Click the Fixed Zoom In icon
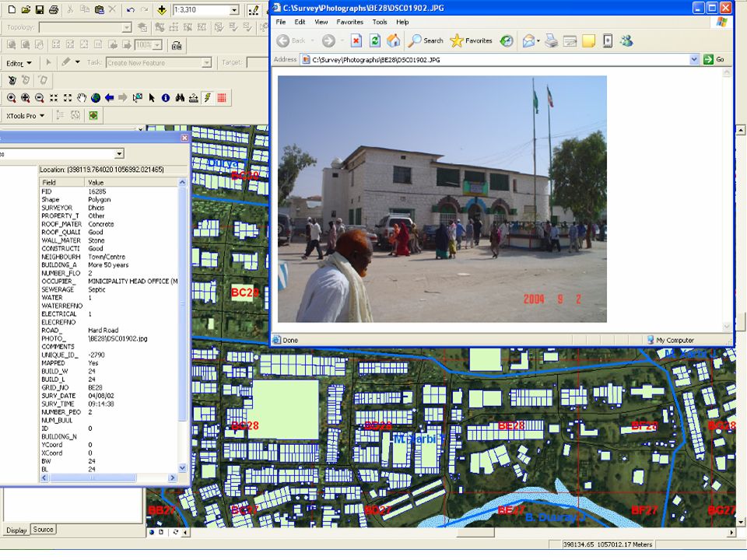The image size is (747, 560). pos(54,98)
